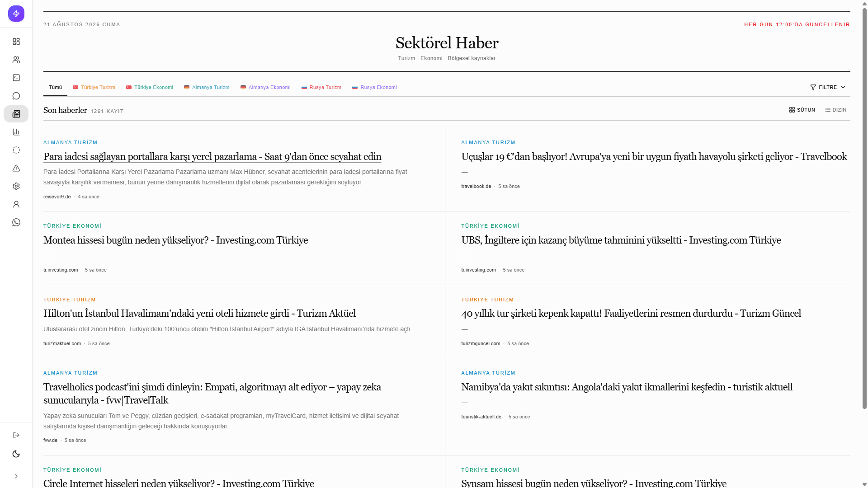
Task: Open the dashboard grid icon in sidebar
Action: point(16,42)
